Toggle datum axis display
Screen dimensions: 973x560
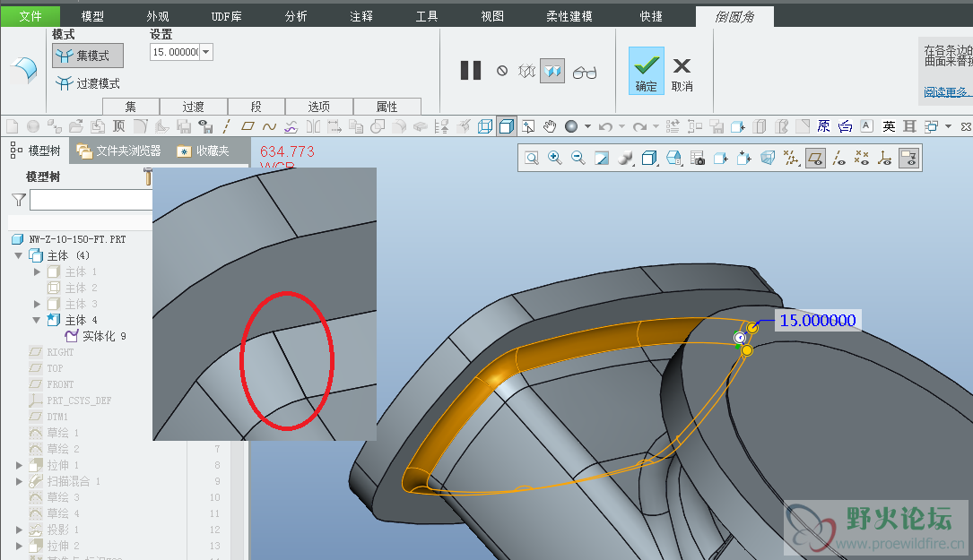click(838, 159)
